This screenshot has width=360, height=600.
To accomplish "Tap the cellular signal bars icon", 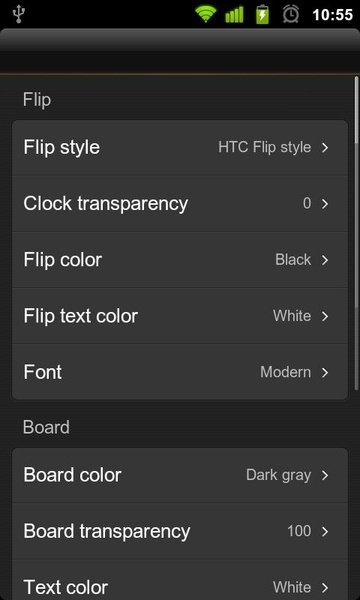I will click(235, 15).
